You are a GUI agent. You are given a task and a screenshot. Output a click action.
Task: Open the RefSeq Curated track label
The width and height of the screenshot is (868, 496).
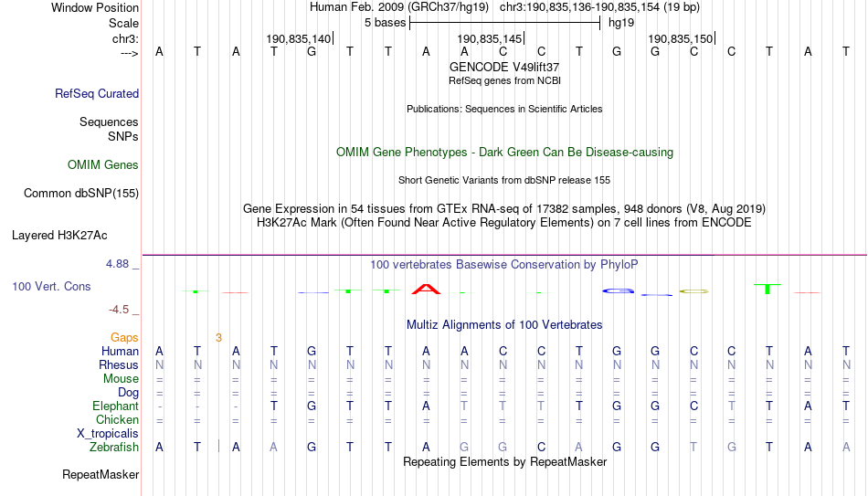tap(97, 93)
